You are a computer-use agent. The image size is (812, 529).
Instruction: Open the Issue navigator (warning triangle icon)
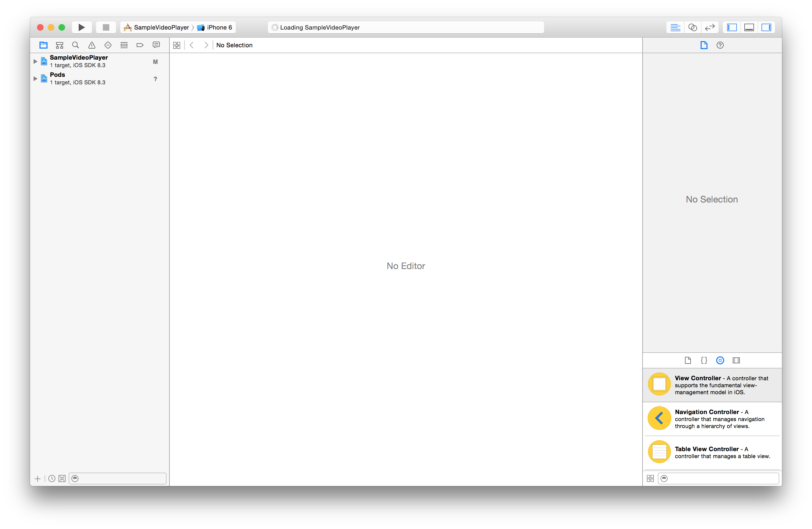click(x=92, y=45)
